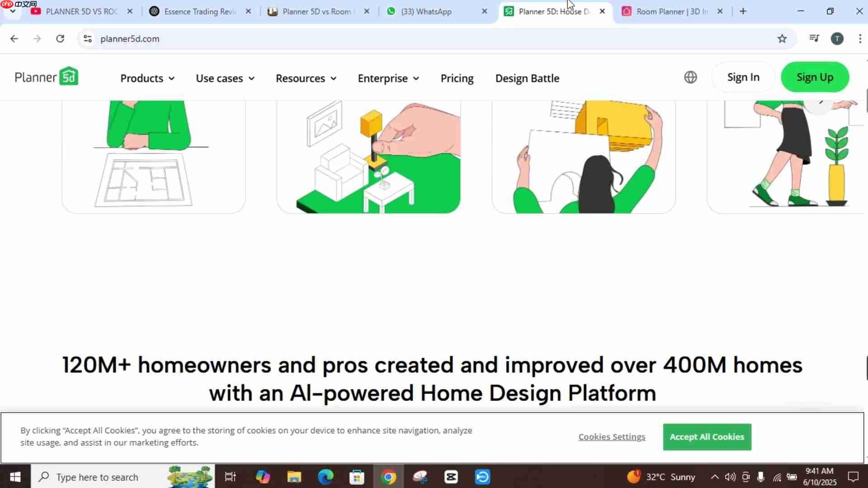
Task: Close the Planner 5D vs Room tab
Action: coord(367,11)
